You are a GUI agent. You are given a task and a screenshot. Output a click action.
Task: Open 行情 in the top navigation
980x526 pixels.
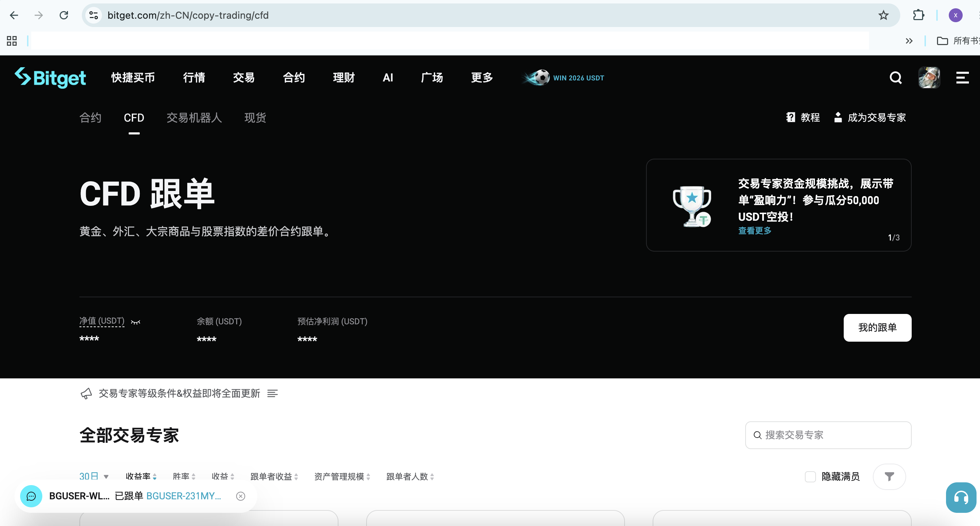[x=194, y=78]
